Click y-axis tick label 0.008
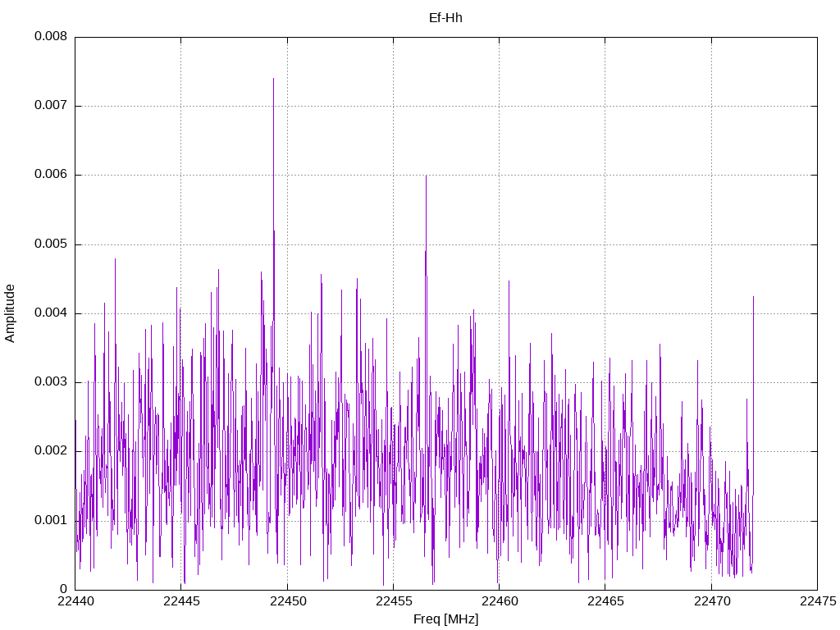This screenshot has height=630, width=840. 51,36
